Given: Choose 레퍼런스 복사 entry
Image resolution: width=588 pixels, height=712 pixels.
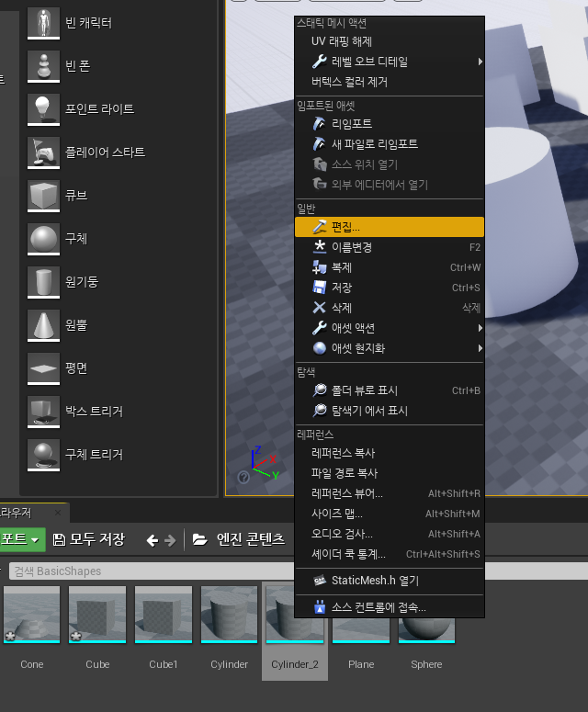Looking at the screenshot, I should (x=390, y=453).
